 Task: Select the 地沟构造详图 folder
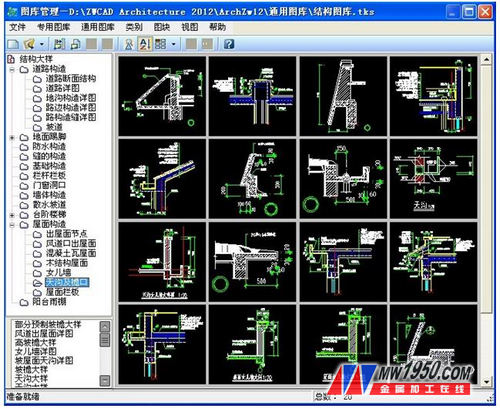pyautogui.click(x=71, y=98)
